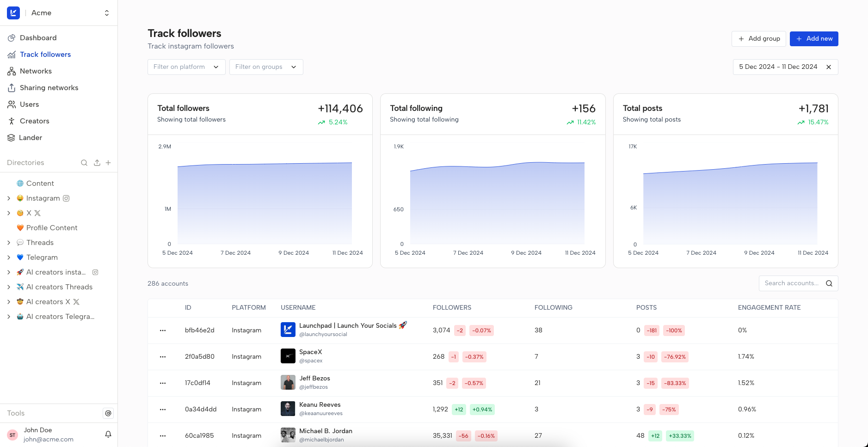Open Filter on platform dropdown

pos(186,67)
